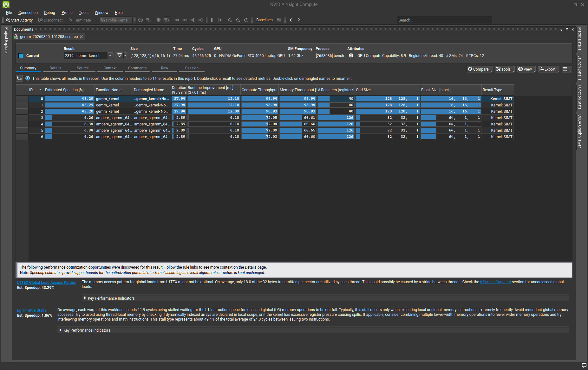Navigate forward with the right chevron

click(x=299, y=20)
